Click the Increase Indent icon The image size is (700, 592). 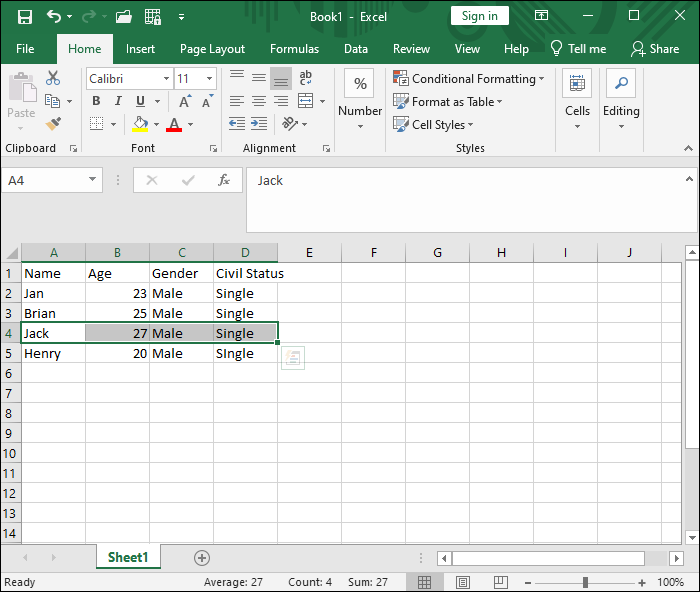(x=259, y=124)
